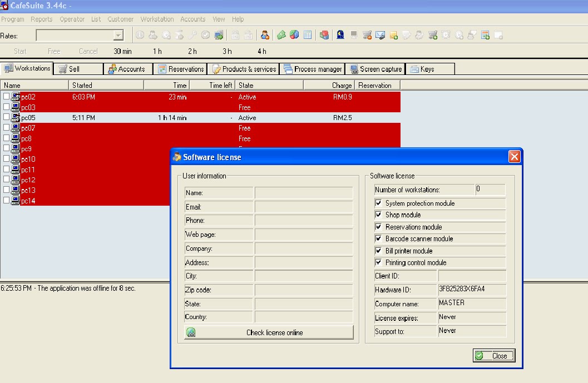Click the calendar with plus icon
This screenshot has height=383, width=588.
(x=485, y=35)
